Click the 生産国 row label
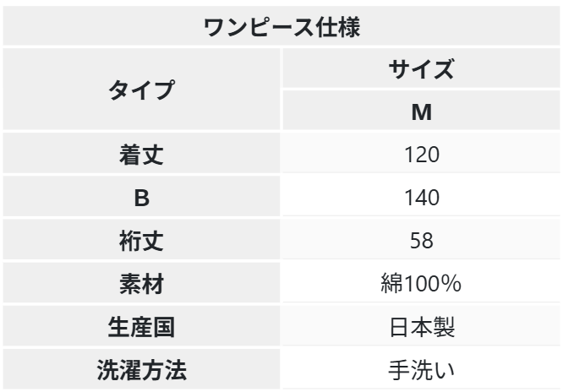 [x=140, y=327]
